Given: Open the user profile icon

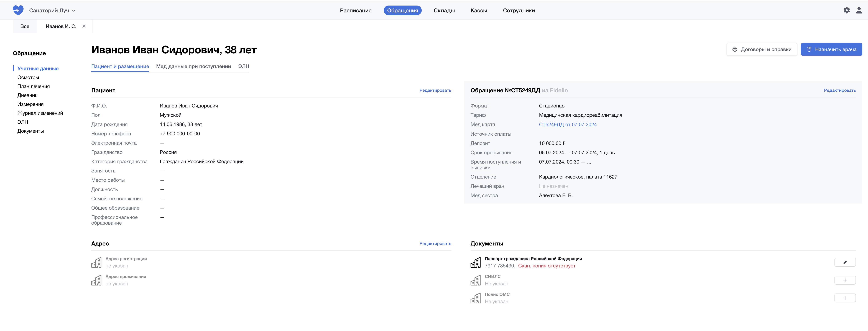Looking at the screenshot, I should (x=859, y=11).
